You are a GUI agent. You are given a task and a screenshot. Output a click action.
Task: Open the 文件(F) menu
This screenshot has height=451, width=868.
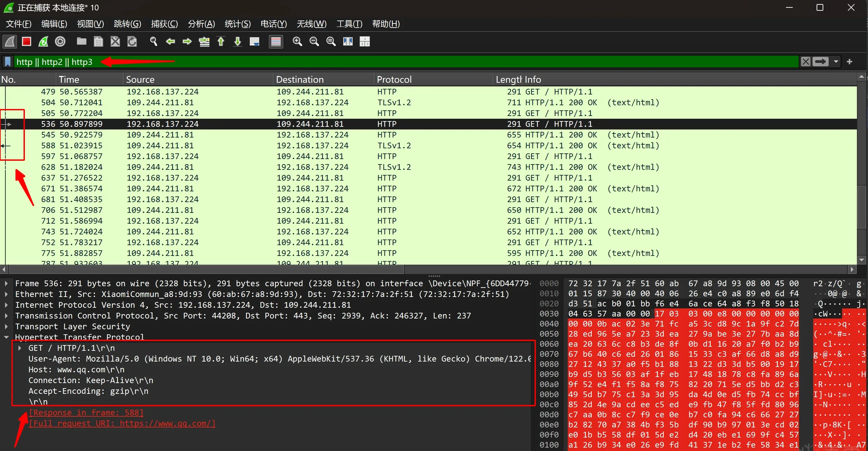pos(18,24)
